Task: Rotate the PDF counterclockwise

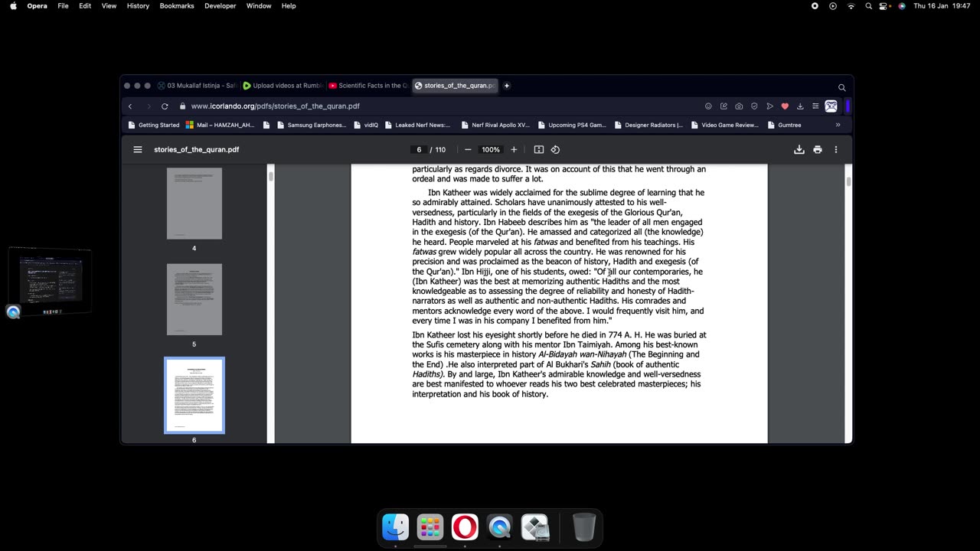Action: tap(556, 149)
